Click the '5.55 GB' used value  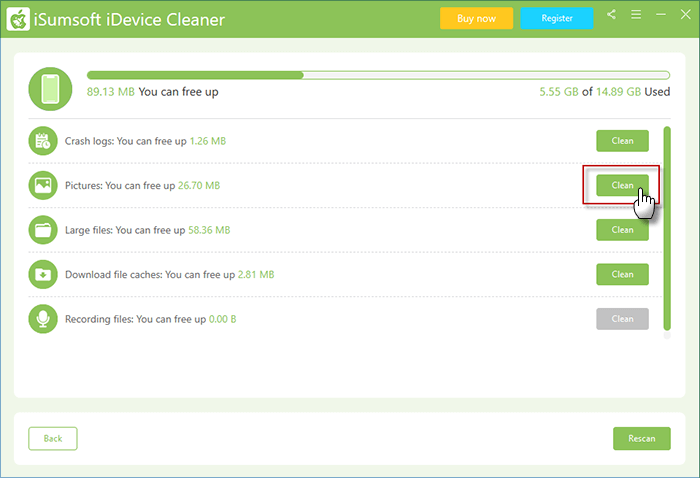[558, 91]
